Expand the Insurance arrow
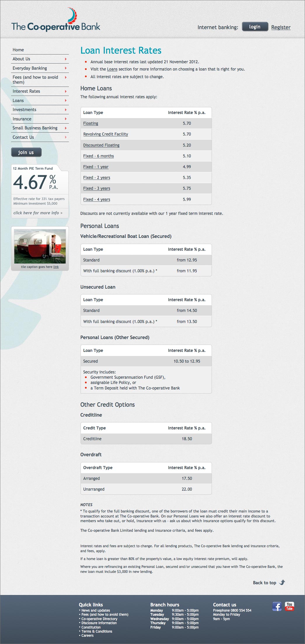 tap(66, 119)
